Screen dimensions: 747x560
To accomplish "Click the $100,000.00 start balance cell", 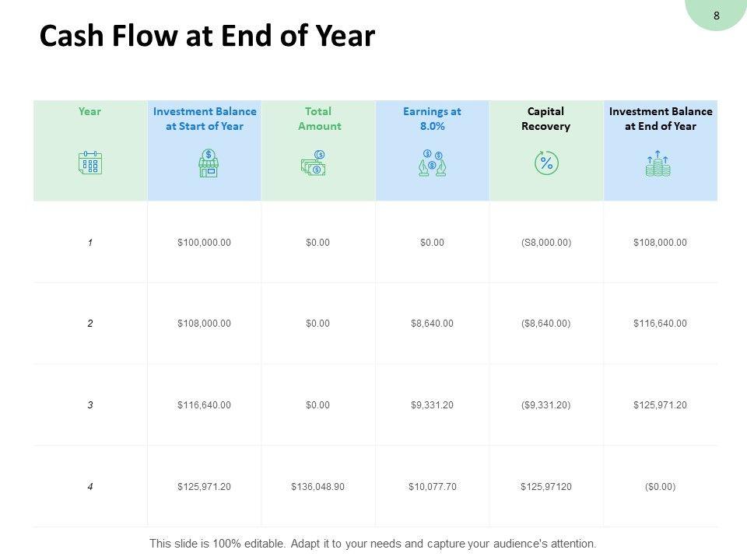I will 204,243.
